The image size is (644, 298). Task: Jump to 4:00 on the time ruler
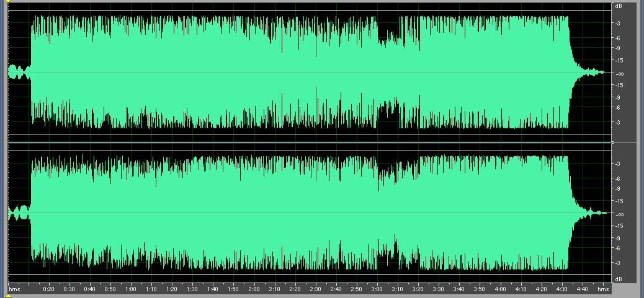coord(501,289)
